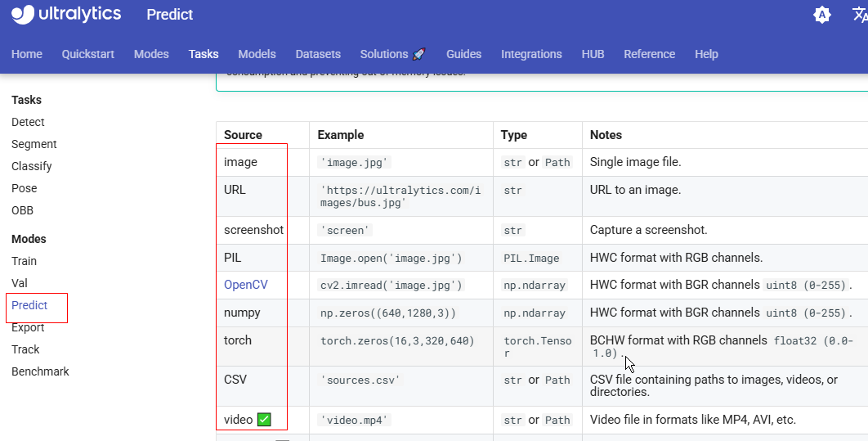
Task: Open the Guides tab
Action: (464, 54)
